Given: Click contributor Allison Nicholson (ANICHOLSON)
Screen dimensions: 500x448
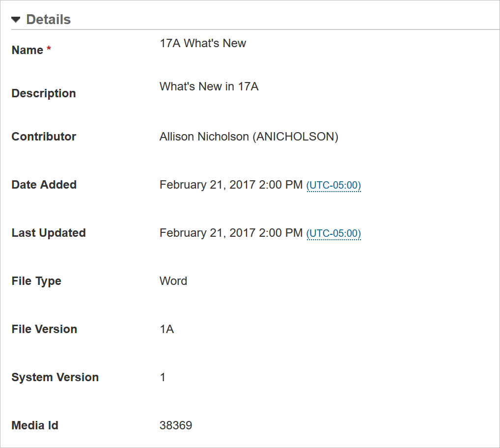Looking at the screenshot, I should pos(249,137).
